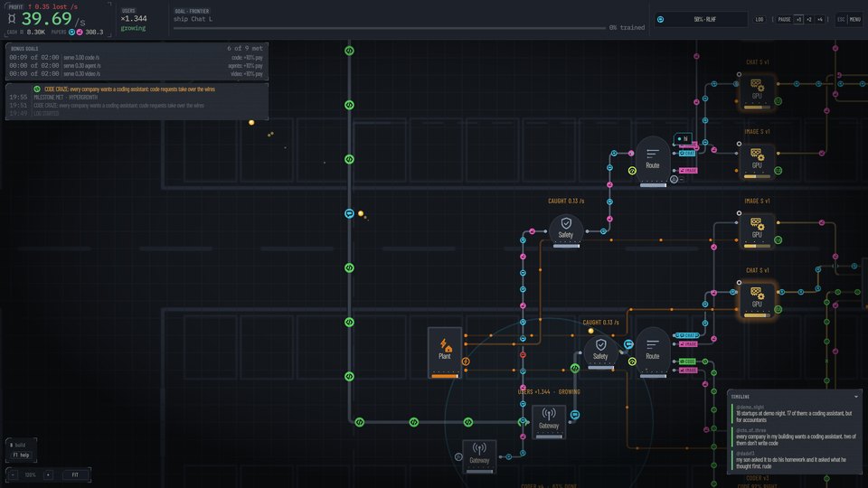The width and height of the screenshot is (868, 488).
Task: Click the 'CAUGHT 0.13 /s' label above upper Safety
Action: (x=566, y=201)
